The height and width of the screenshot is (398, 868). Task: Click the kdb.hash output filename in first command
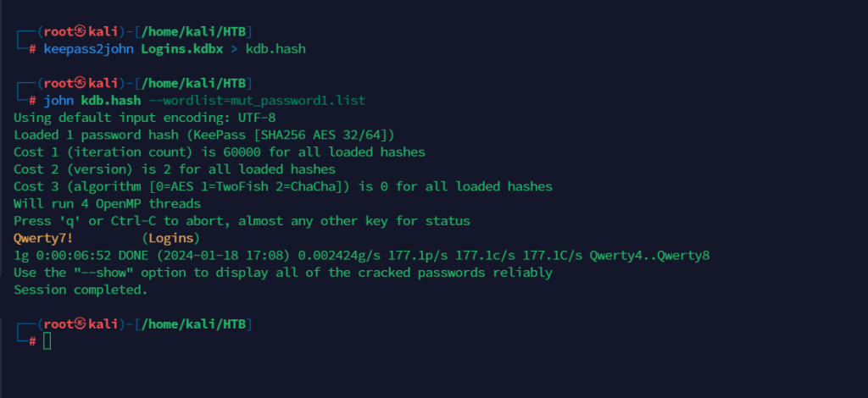[x=275, y=49]
